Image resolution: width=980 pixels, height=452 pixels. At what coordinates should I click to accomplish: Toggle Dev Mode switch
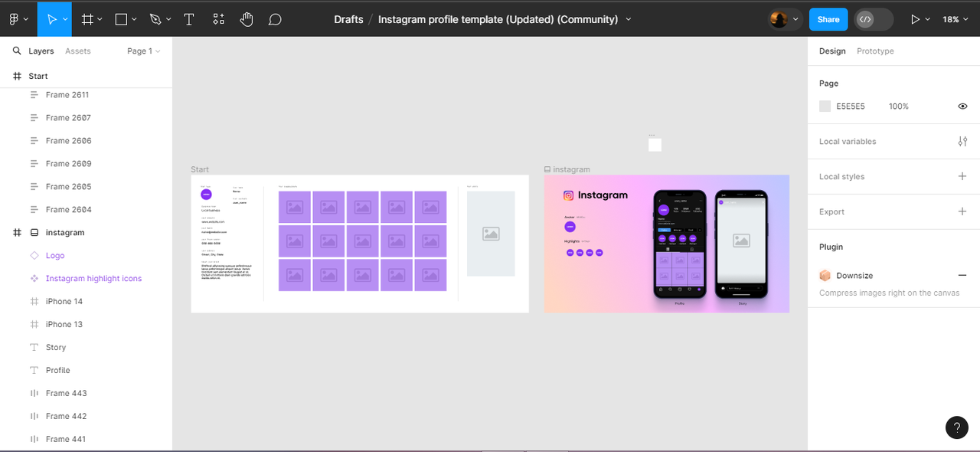pyautogui.click(x=874, y=19)
